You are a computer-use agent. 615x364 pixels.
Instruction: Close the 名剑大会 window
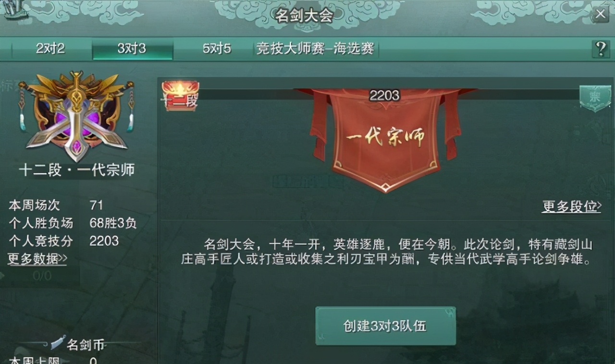tap(601, 14)
